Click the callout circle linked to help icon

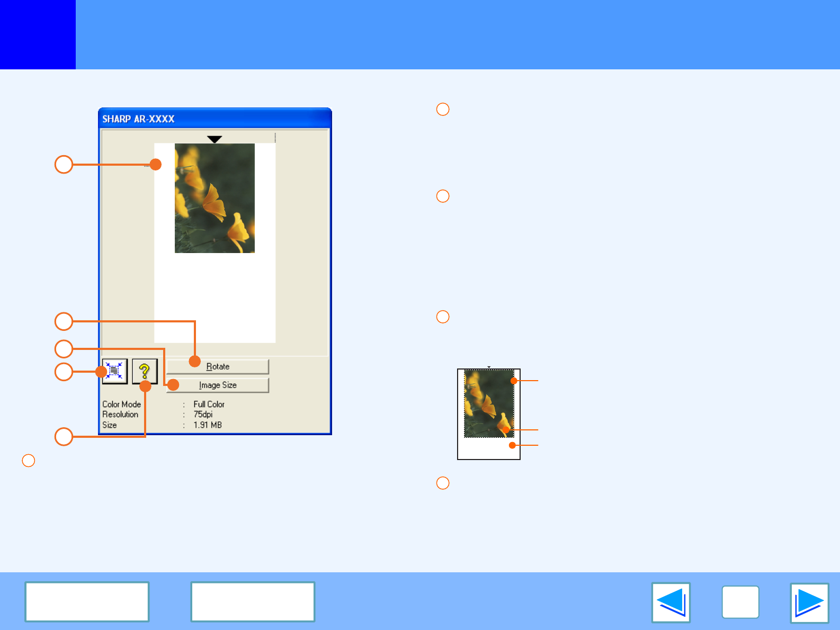[x=64, y=437]
